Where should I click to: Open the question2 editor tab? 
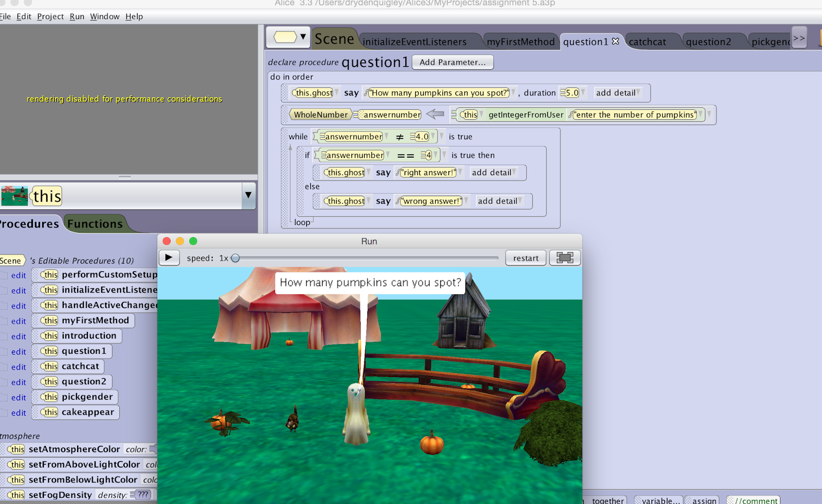point(708,42)
